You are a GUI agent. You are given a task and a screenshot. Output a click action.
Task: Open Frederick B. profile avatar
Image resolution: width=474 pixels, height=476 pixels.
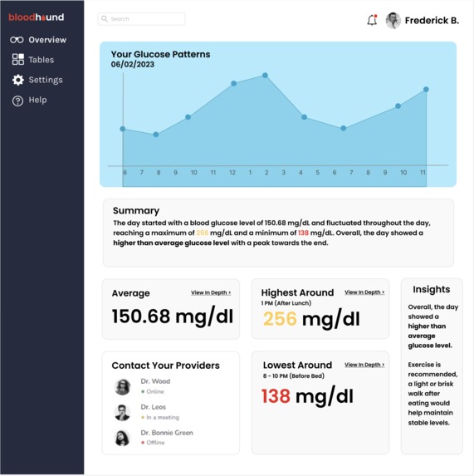click(393, 20)
